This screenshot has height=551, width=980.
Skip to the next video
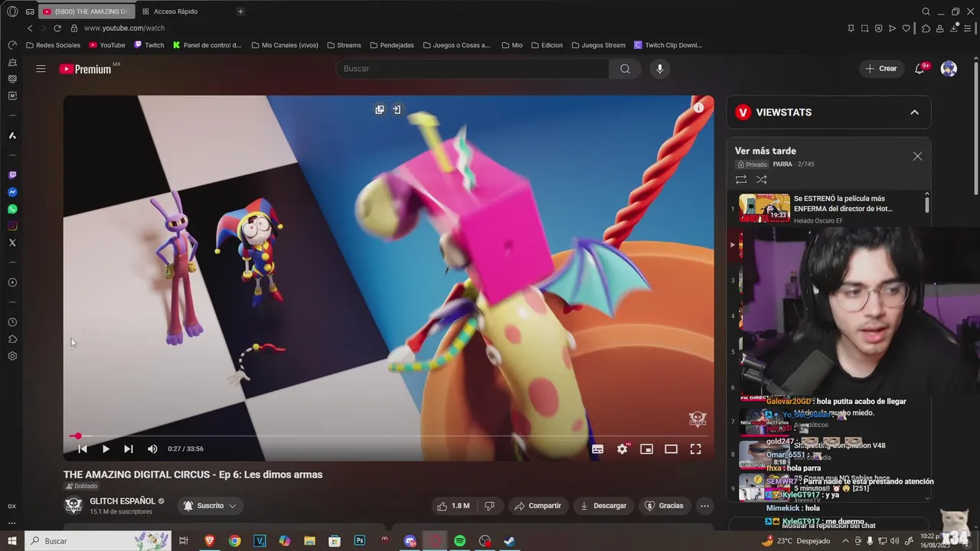point(129,449)
